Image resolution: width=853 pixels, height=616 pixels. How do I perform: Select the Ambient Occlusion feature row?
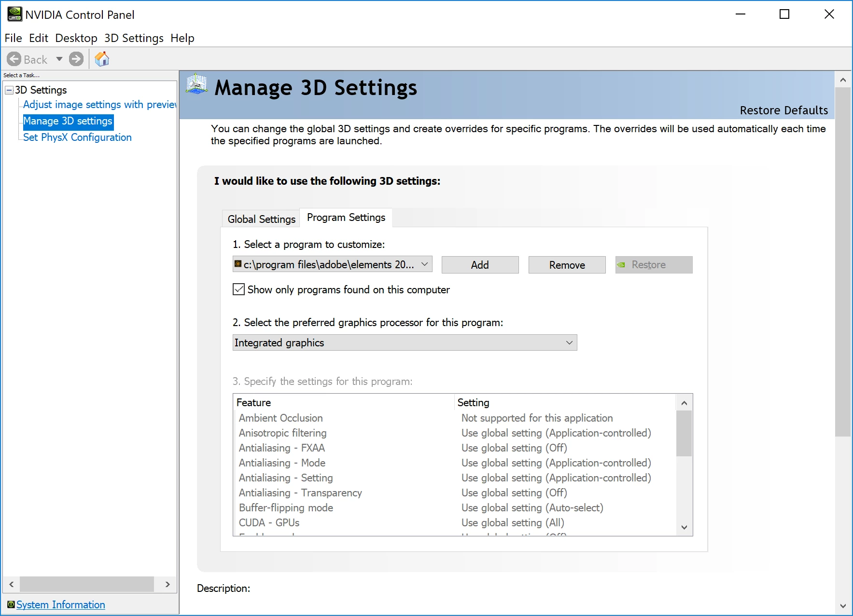(x=454, y=418)
